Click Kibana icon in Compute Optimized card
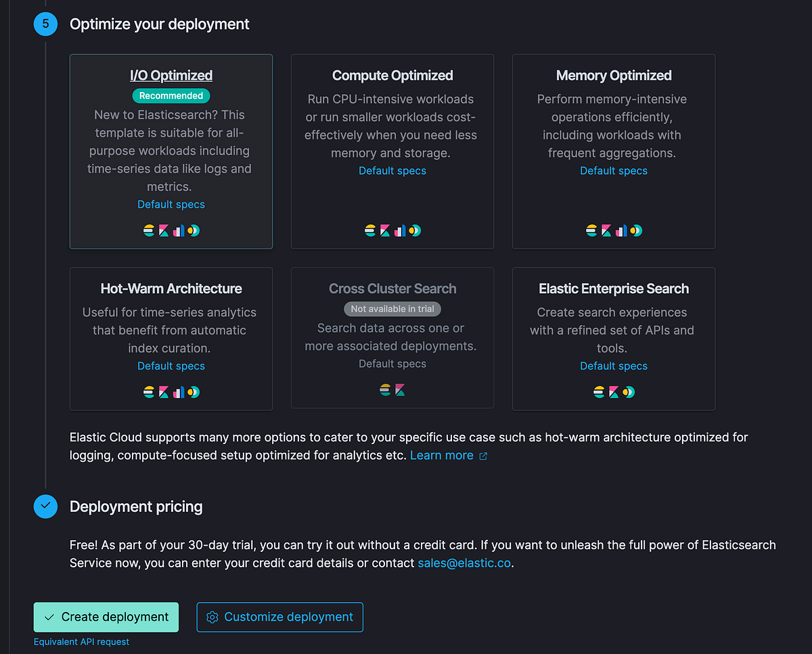Viewport: 812px width, 654px height. 386,231
